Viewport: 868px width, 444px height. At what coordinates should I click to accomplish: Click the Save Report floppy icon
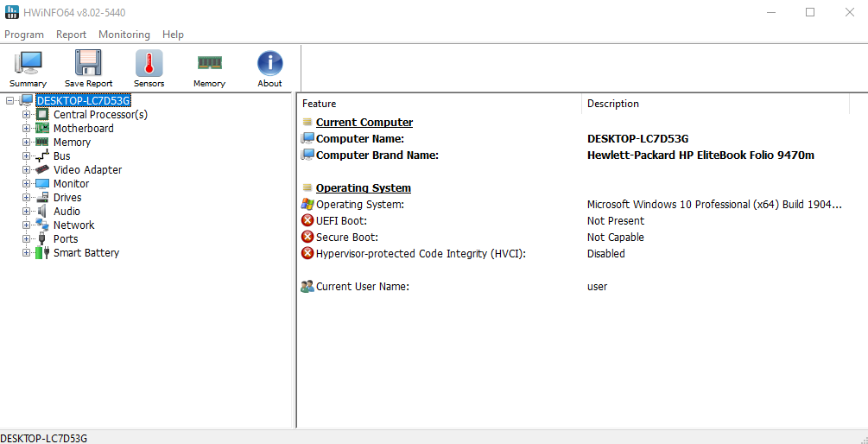pos(88,63)
